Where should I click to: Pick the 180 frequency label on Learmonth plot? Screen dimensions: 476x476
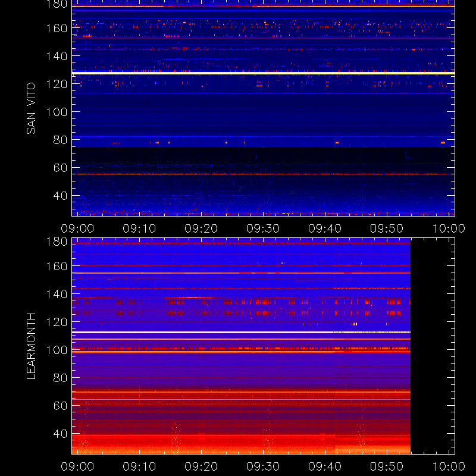point(57,242)
